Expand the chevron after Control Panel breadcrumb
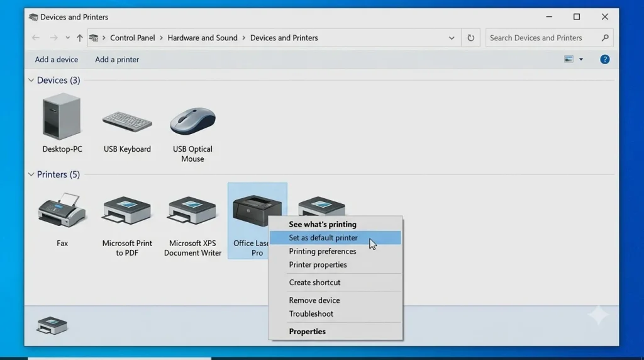The width and height of the screenshot is (644, 360). [x=162, y=38]
